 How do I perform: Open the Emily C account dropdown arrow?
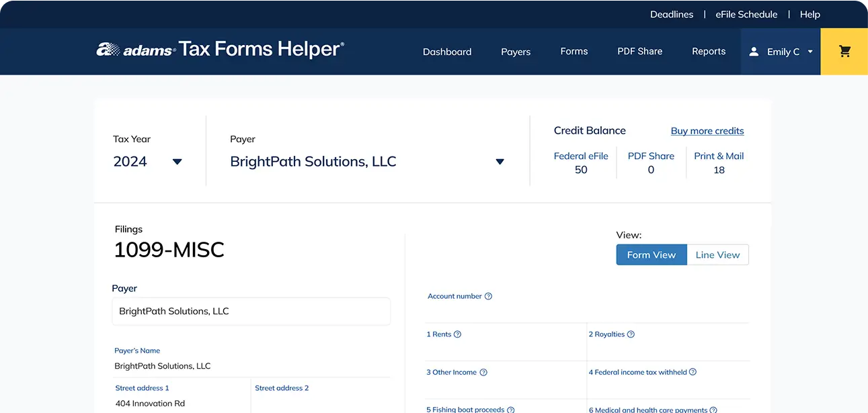click(x=810, y=52)
